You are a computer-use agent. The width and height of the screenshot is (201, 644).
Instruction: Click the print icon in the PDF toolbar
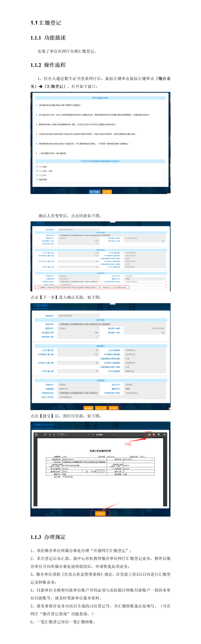[x=149, y=435]
